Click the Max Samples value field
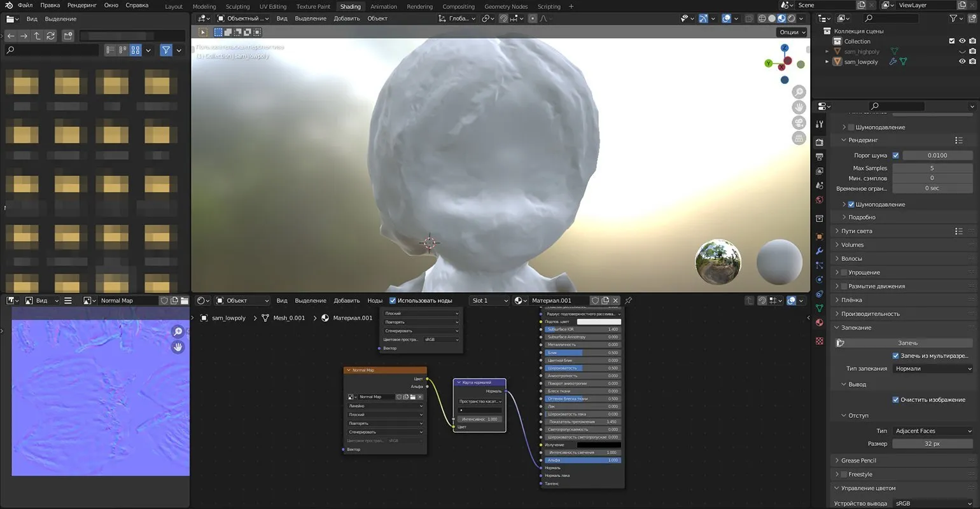The height and width of the screenshot is (509, 980). [x=932, y=168]
